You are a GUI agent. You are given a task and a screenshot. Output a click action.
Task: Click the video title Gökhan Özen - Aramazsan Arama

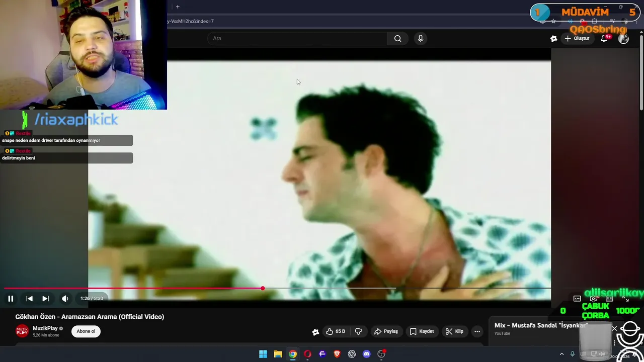(x=90, y=317)
